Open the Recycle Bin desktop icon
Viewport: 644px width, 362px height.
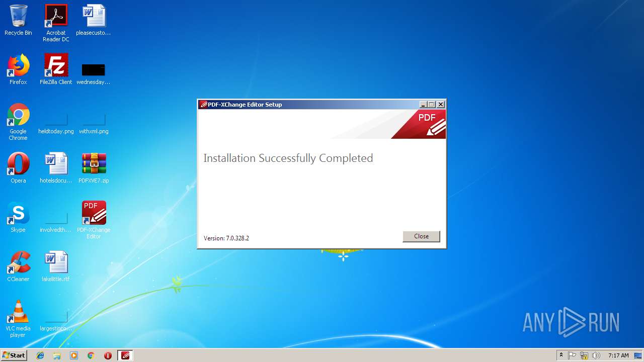18,20
